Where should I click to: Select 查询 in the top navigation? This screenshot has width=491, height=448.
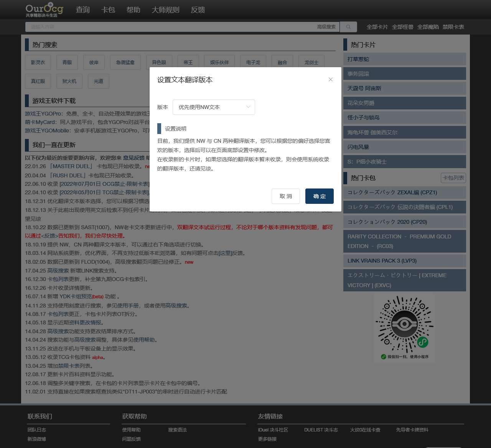83,10
